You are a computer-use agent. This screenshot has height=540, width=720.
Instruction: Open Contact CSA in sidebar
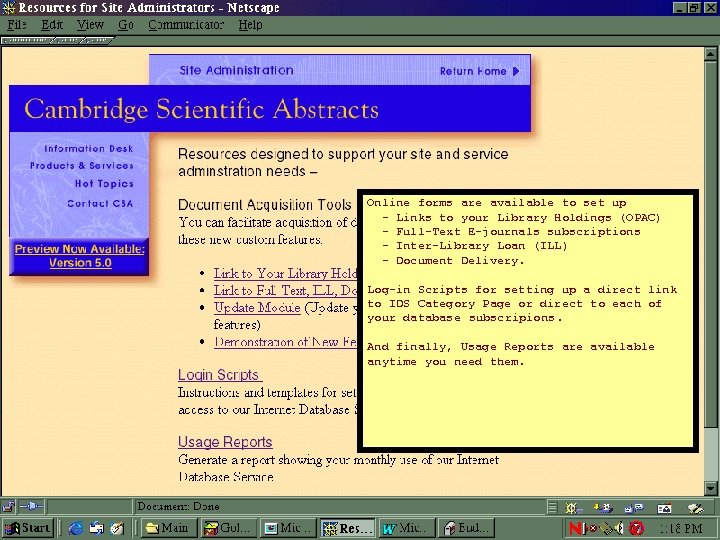[x=100, y=203]
